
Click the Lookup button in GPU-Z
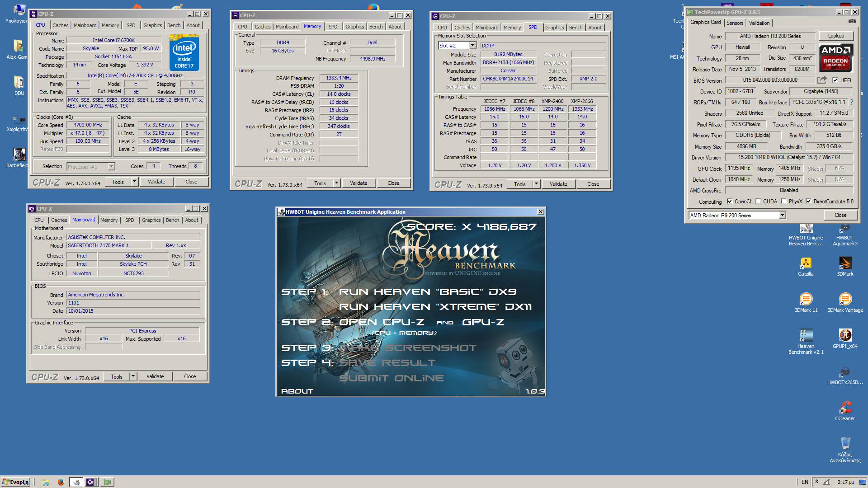tap(836, 36)
